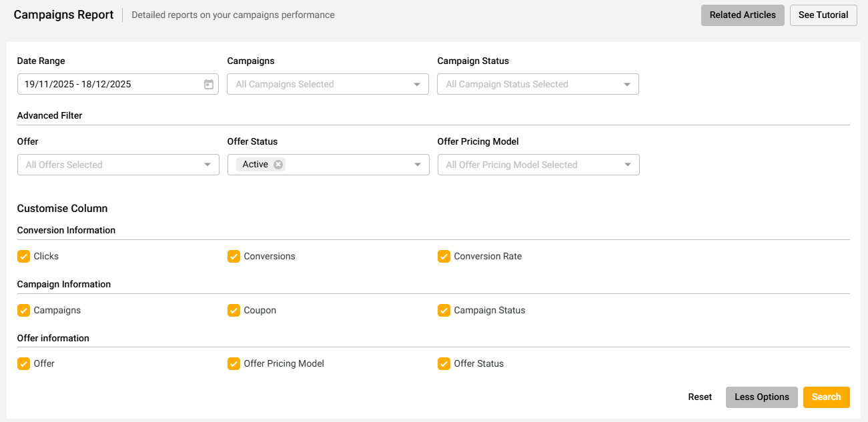This screenshot has height=422, width=868.
Task: Reset all report filters
Action: [x=700, y=397]
